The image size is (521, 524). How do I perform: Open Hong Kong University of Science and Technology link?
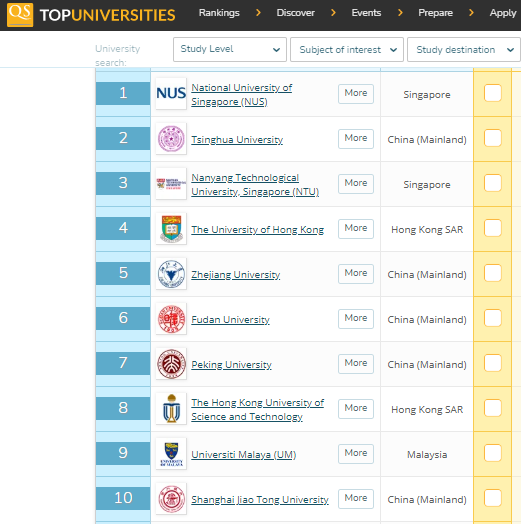click(257, 409)
